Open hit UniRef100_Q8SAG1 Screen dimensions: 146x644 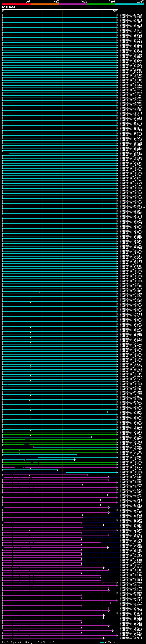[x=131, y=17]
